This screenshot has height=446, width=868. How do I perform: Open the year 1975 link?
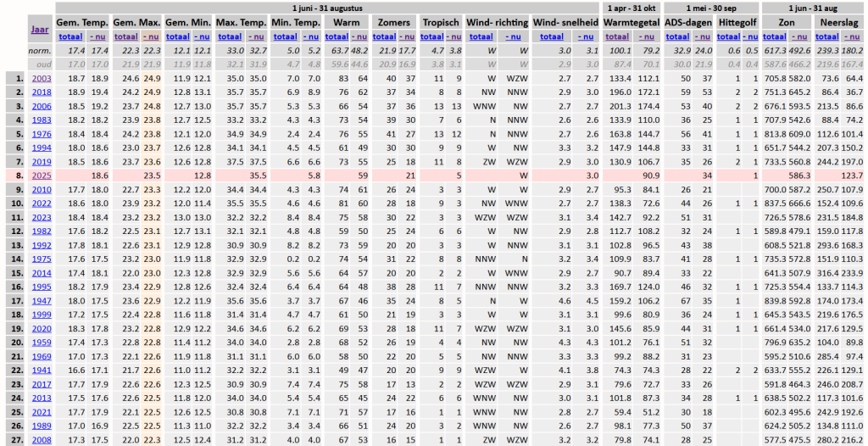point(42,259)
